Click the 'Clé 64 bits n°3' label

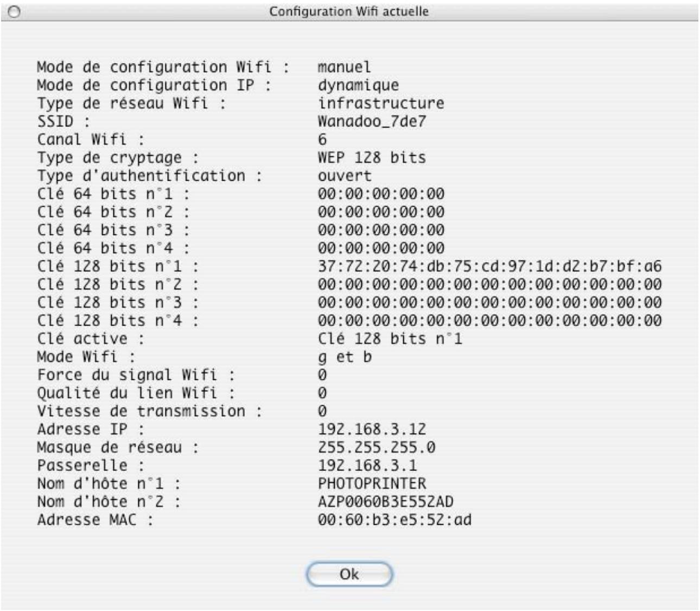pos(113,230)
